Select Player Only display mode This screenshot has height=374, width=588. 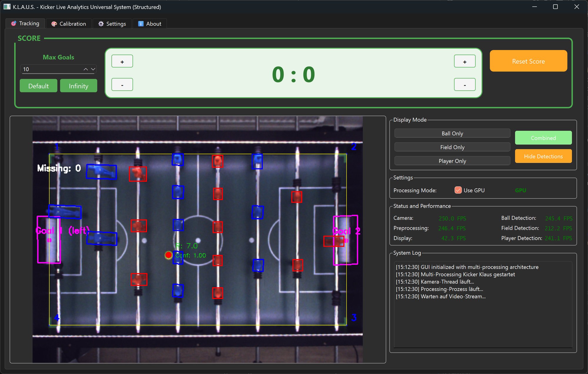point(452,161)
